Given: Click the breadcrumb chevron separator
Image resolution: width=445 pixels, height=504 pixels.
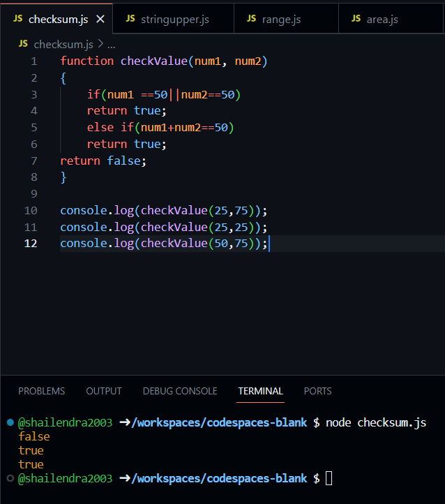Looking at the screenshot, I should coord(100,44).
